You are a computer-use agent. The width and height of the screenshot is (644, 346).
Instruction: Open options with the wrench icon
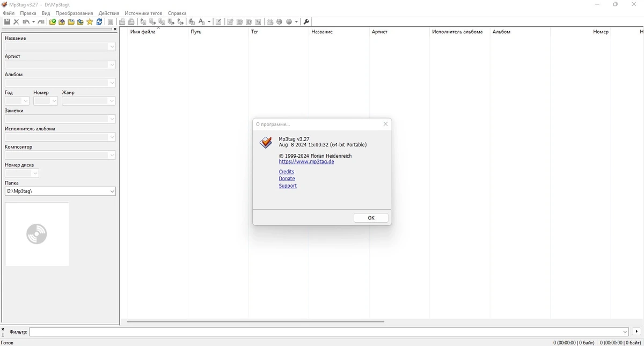pyautogui.click(x=306, y=22)
